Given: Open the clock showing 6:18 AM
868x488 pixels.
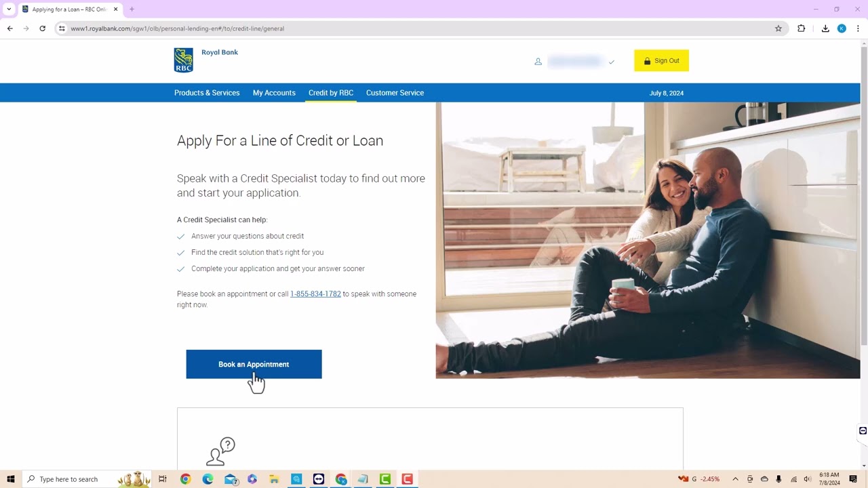Looking at the screenshot, I should tap(829, 479).
